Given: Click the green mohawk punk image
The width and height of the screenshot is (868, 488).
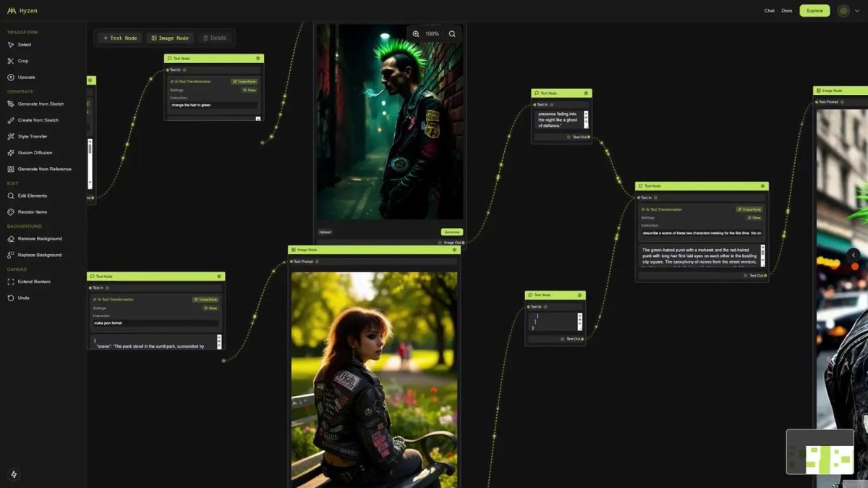Looking at the screenshot, I should 390,122.
